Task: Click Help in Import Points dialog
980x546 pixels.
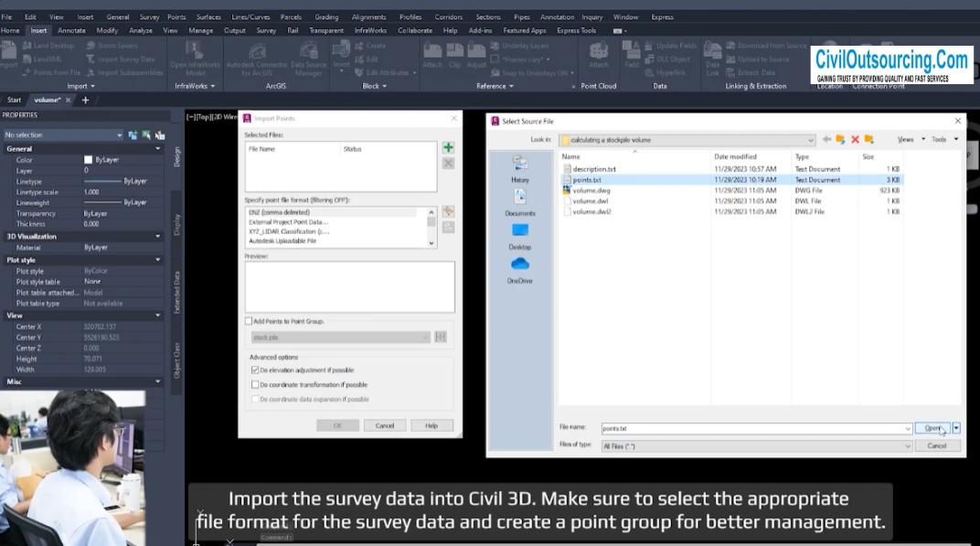Action: point(431,426)
